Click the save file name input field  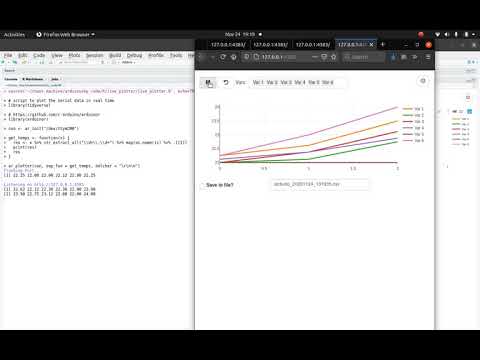(x=320, y=184)
